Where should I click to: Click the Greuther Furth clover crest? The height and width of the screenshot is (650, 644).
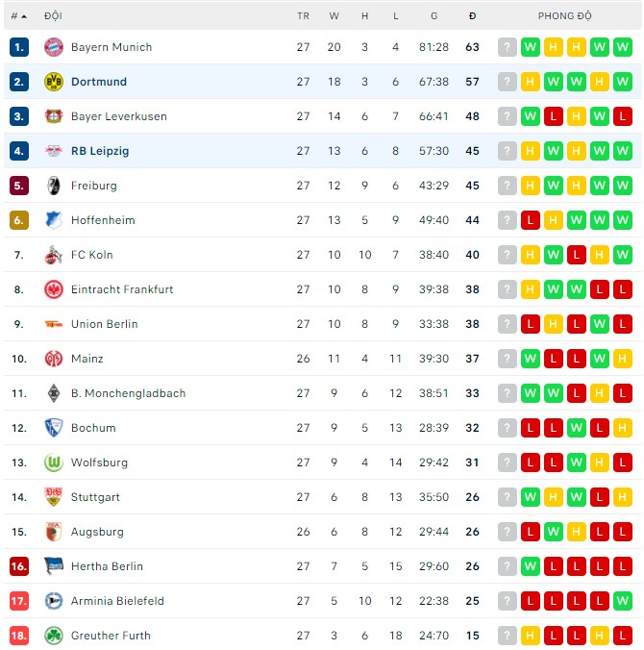point(54,636)
